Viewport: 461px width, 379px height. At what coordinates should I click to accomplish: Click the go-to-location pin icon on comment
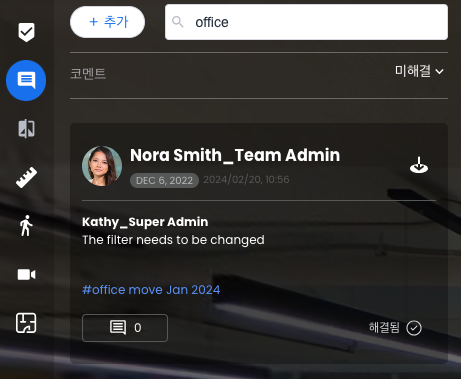click(419, 165)
